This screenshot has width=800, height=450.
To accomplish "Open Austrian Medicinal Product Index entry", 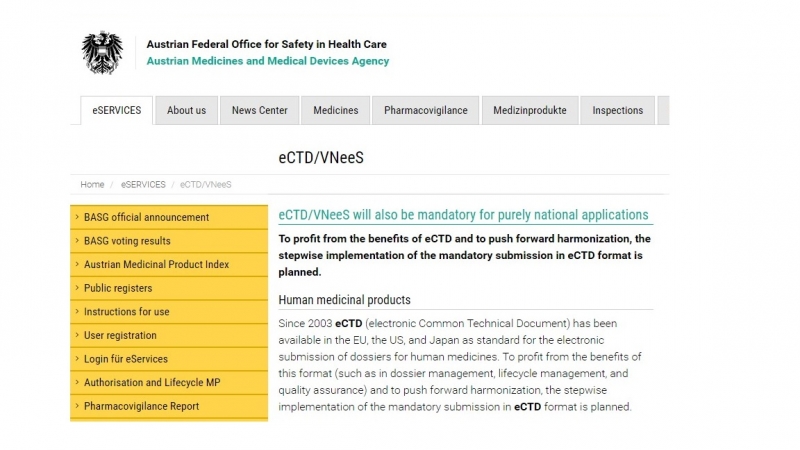I will coord(169,264).
